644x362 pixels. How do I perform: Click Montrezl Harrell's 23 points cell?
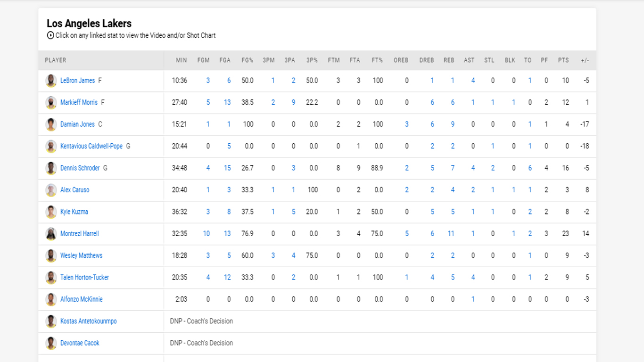[x=565, y=234]
